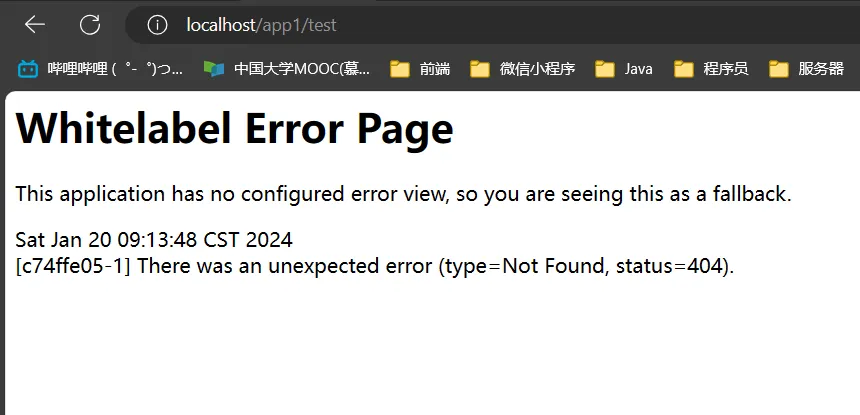Open the 服务器 bookmark folder

806,69
